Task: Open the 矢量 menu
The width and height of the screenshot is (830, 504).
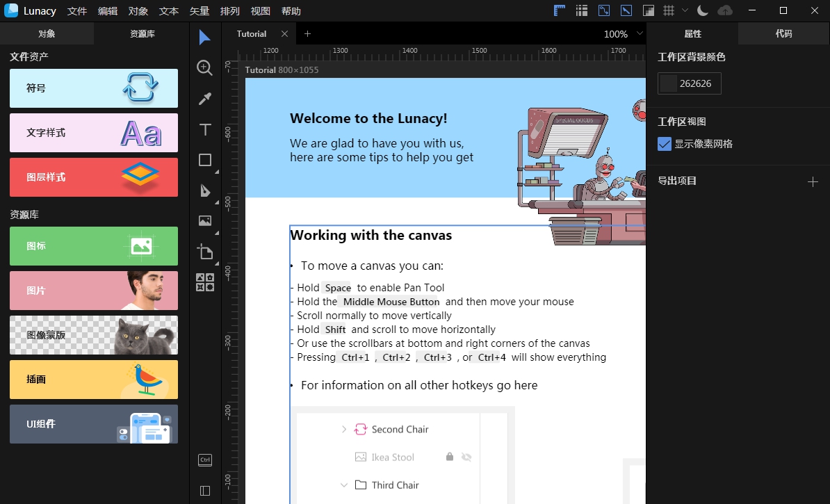Action: (x=200, y=11)
